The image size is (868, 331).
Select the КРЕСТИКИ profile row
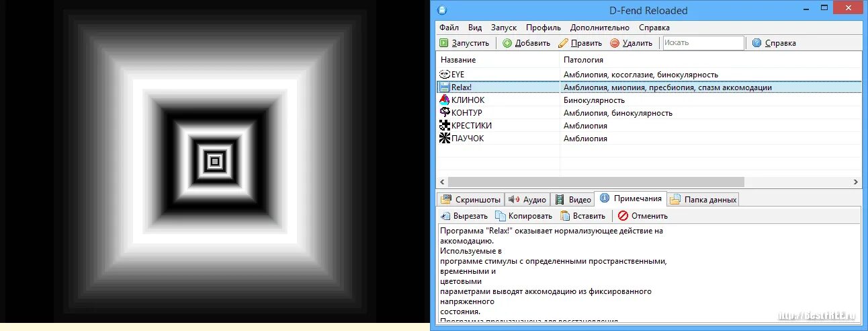click(x=649, y=126)
